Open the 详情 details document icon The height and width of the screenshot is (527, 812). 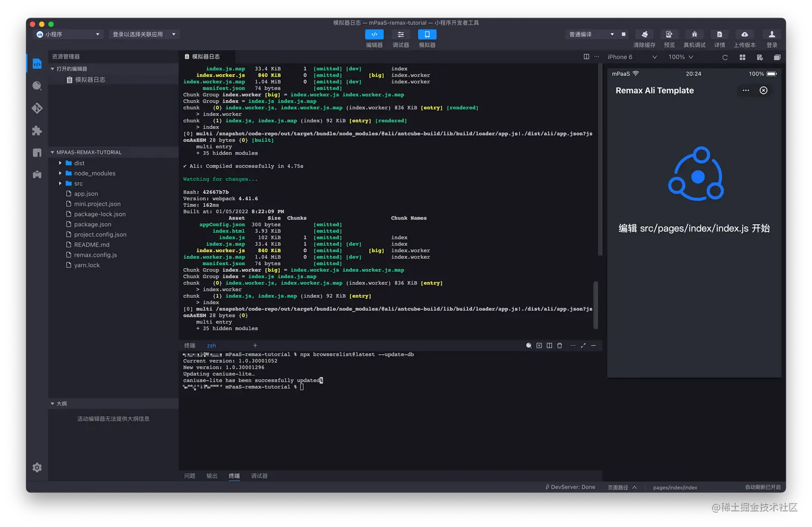pyautogui.click(x=720, y=34)
